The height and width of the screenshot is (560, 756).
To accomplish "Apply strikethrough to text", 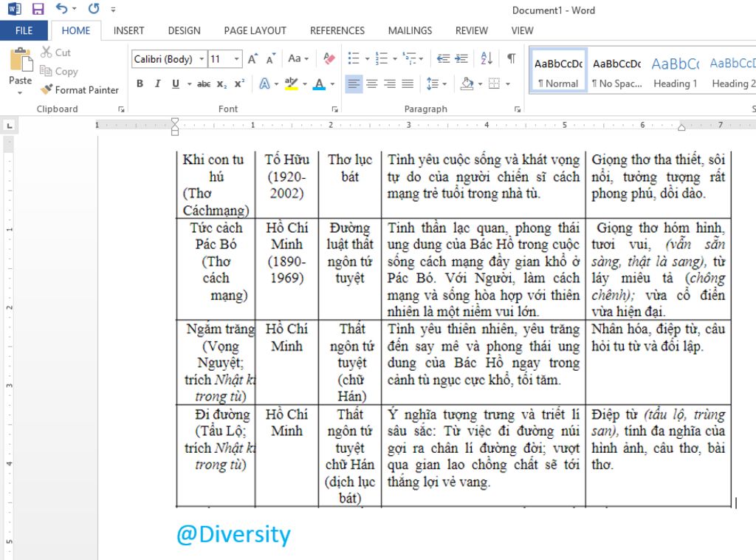I will (x=204, y=84).
